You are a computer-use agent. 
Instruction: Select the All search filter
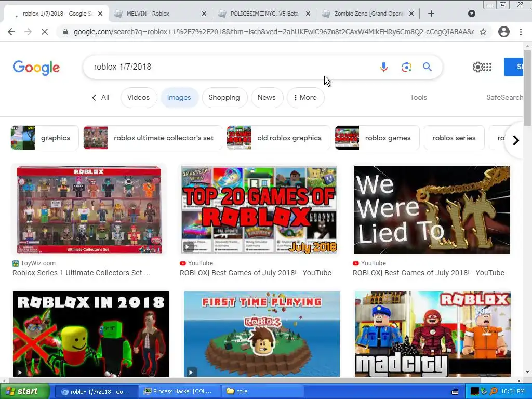tap(101, 97)
